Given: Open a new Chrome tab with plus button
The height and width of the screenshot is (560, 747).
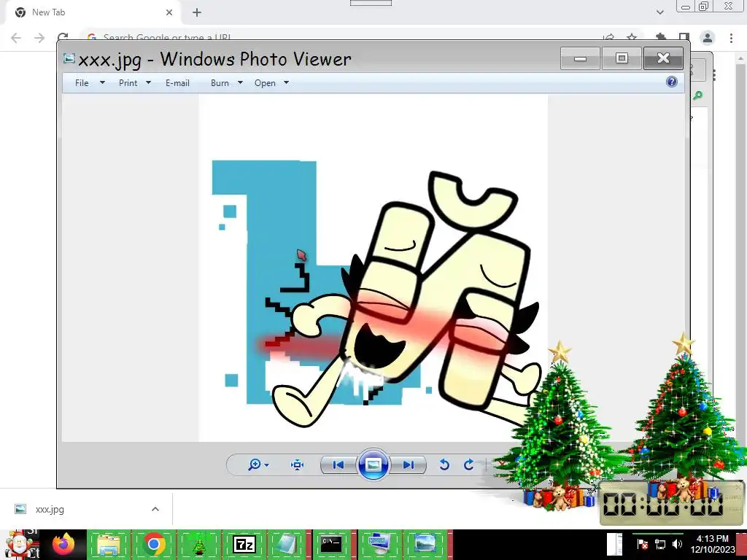Looking at the screenshot, I should coord(197,12).
